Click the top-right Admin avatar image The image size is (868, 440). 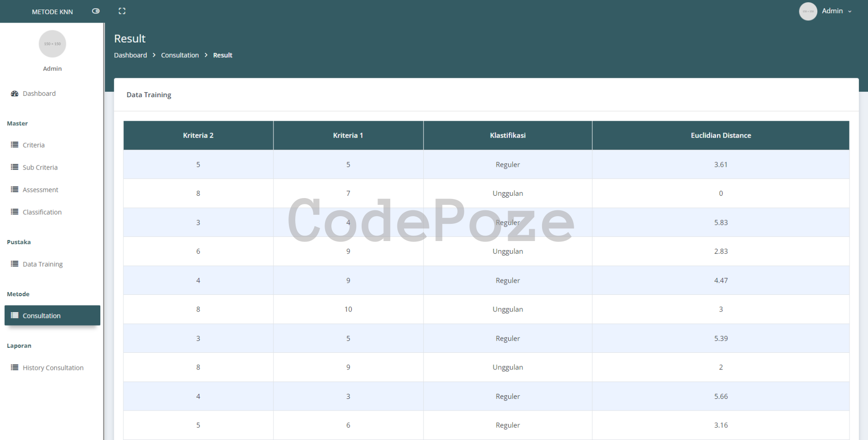click(808, 11)
